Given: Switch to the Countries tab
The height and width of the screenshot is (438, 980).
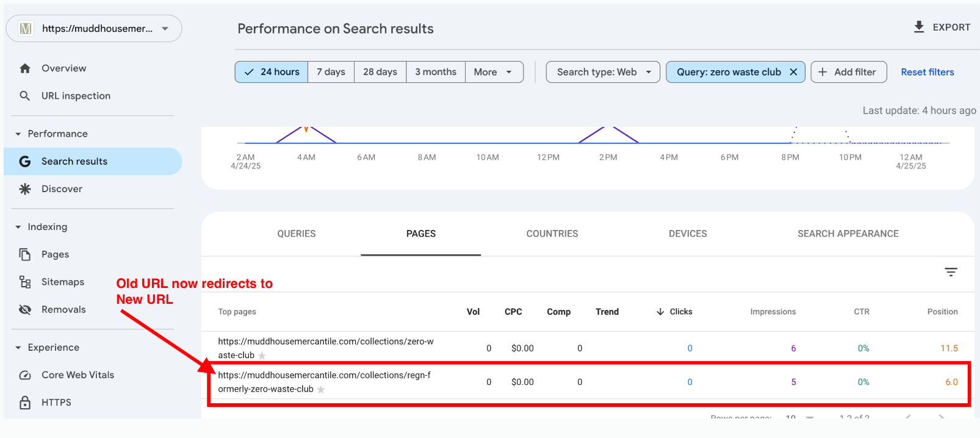Looking at the screenshot, I should (x=552, y=234).
